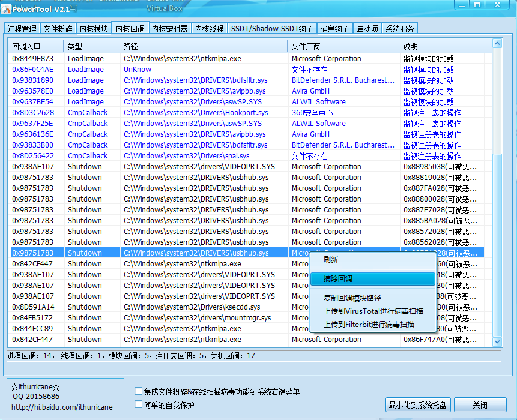Go to the 系统服务 tab

(x=400, y=29)
